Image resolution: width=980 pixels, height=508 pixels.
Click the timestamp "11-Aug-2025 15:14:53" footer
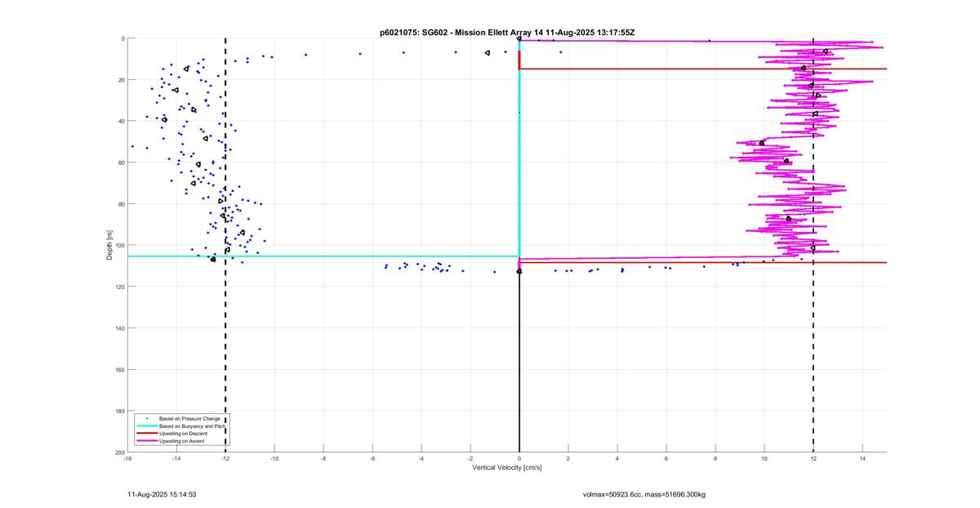(161, 494)
